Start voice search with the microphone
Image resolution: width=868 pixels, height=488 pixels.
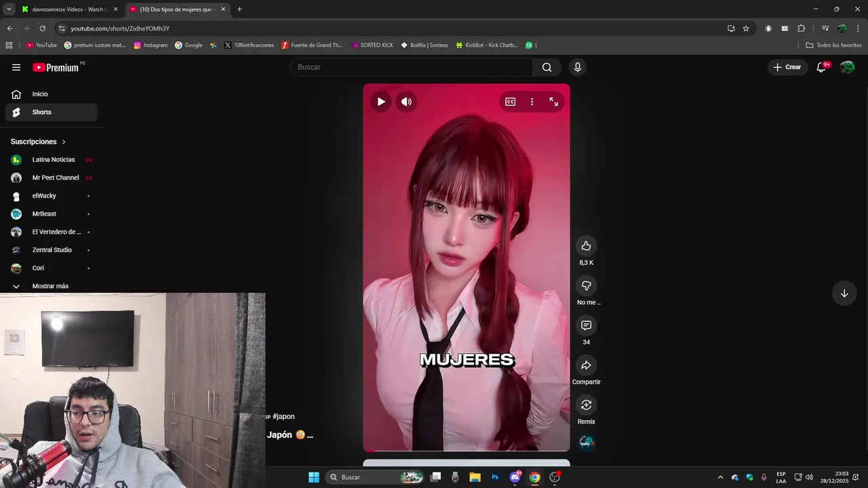coord(578,67)
